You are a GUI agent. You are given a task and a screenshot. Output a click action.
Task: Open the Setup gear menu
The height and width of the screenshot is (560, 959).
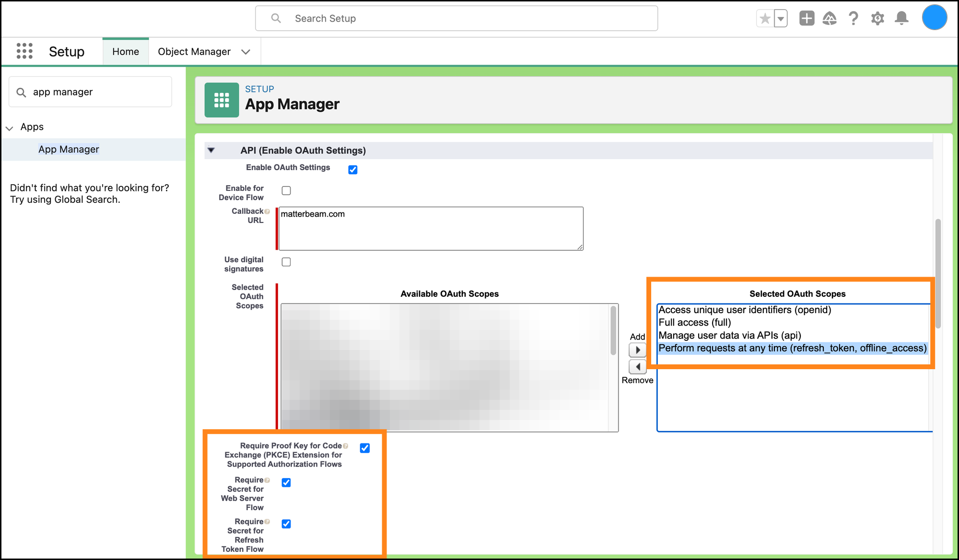(x=877, y=19)
